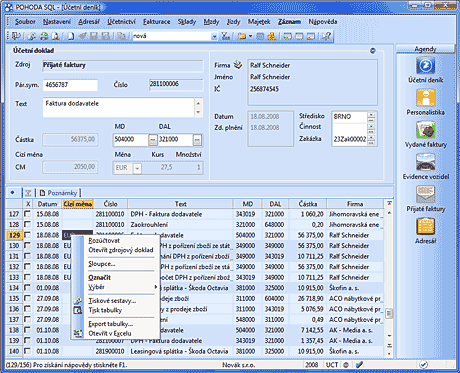Open the Vydané faktury agenda icon
Viewport: 460px width, 373px height.
point(425,130)
